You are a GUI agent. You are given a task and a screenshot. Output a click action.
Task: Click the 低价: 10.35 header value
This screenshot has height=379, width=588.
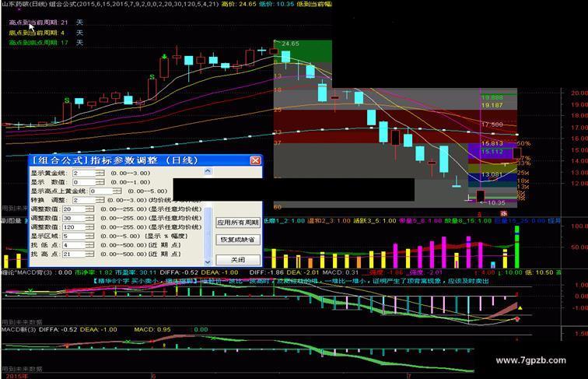[276, 4]
